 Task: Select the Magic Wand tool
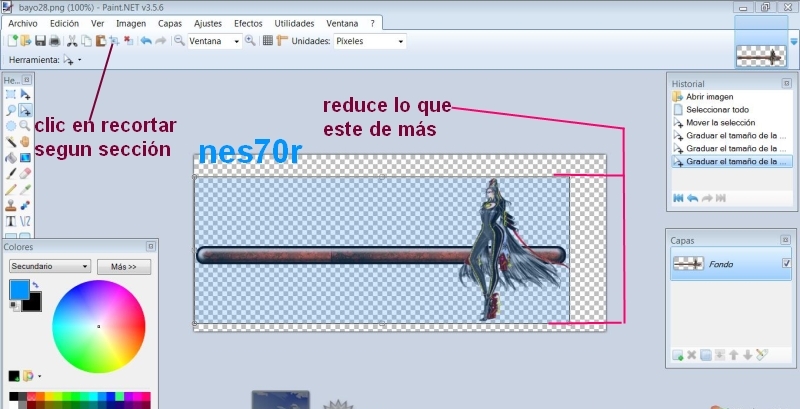point(10,142)
